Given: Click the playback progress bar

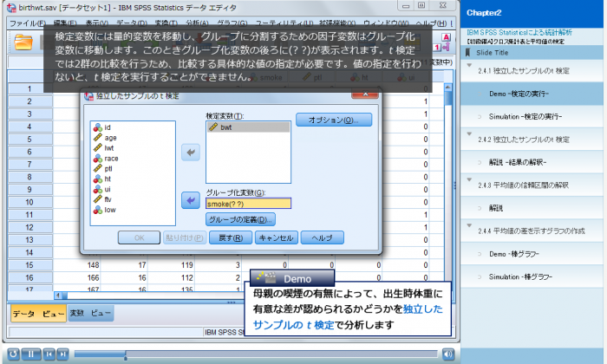Looking at the screenshot, I should tap(256, 354).
